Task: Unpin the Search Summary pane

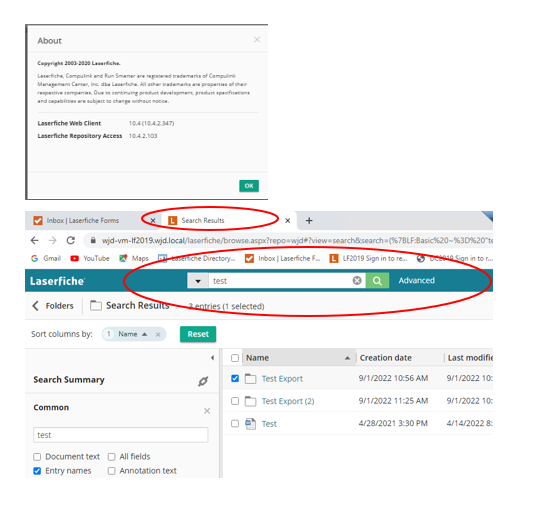Action: click(203, 381)
